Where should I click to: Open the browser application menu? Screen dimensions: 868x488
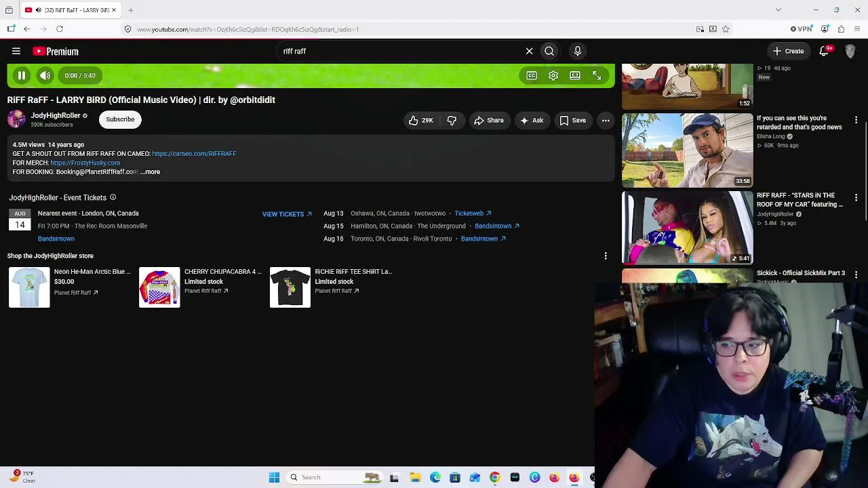(857, 29)
